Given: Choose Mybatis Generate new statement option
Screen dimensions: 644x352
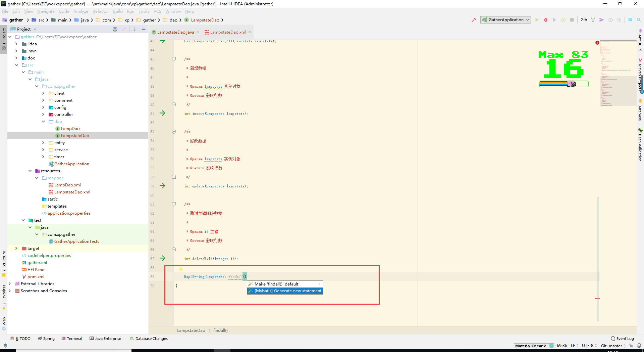Looking at the screenshot, I should [285, 291].
